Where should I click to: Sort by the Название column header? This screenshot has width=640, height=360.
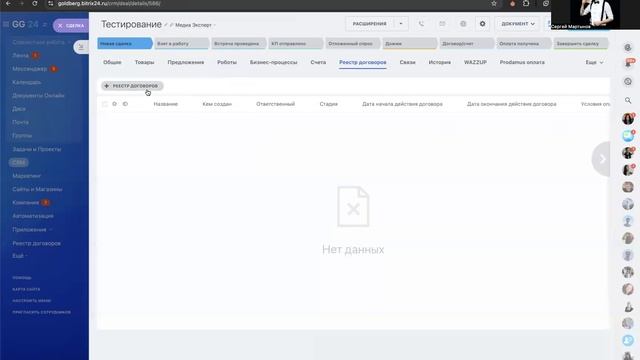(x=166, y=104)
